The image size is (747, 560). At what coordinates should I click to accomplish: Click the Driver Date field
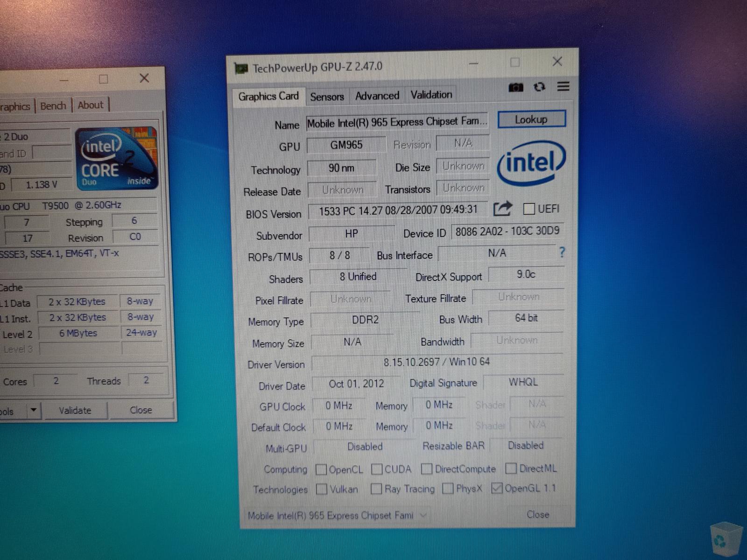coord(356,384)
